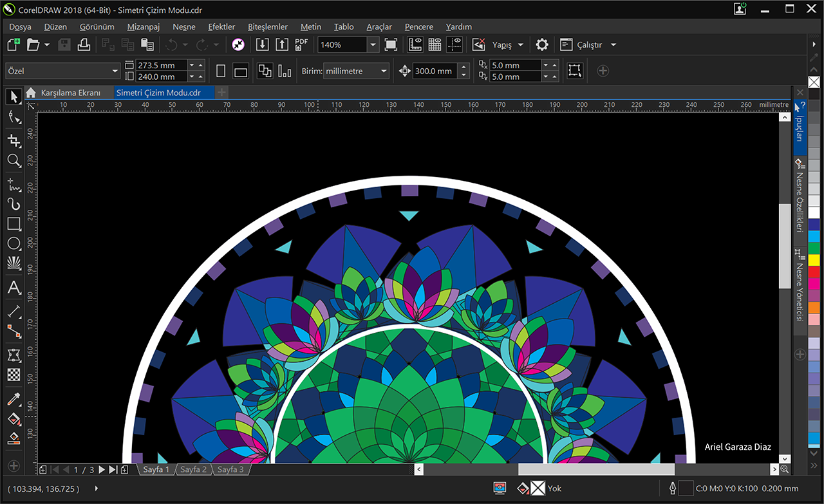Activate the Interactive Fill tool
This screenshot has width=824, height=504.
[x=14, y=419]
